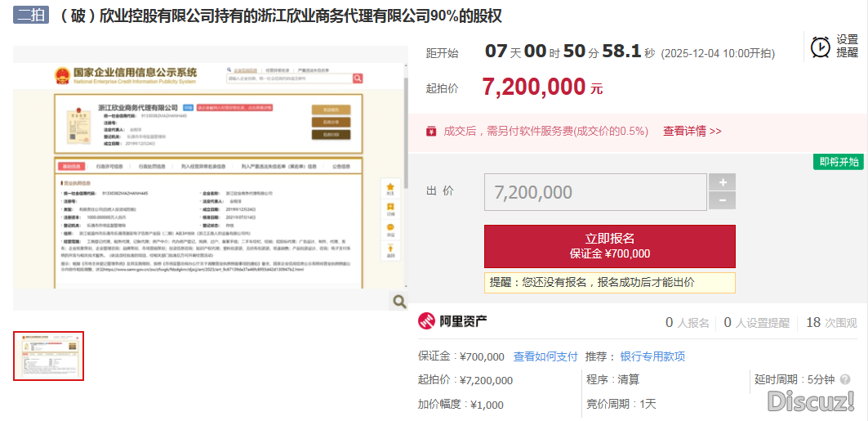Click the bid amount input field
The height and width of the screenshot is (421, 868).
tap(595, 192)
